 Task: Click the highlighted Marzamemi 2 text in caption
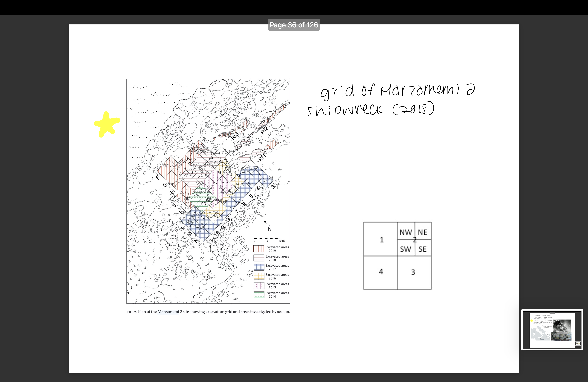[x=168, y=312]
